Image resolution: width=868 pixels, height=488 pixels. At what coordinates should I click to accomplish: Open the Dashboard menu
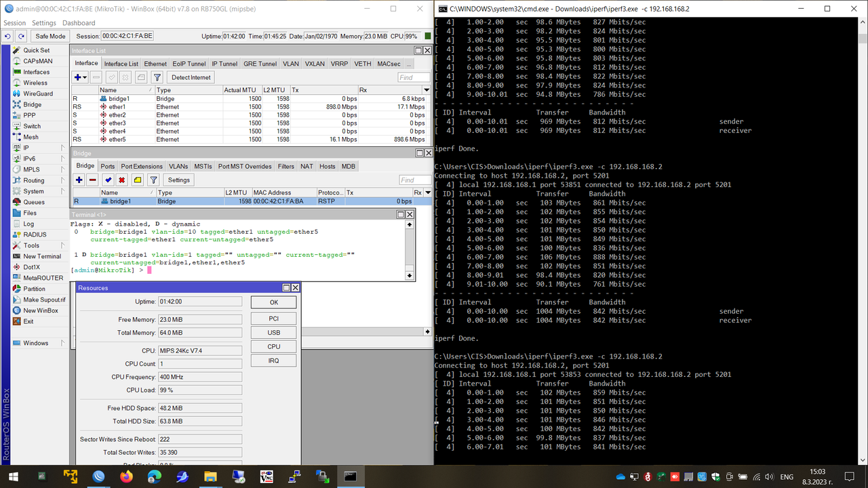click(x=79, y=23)
